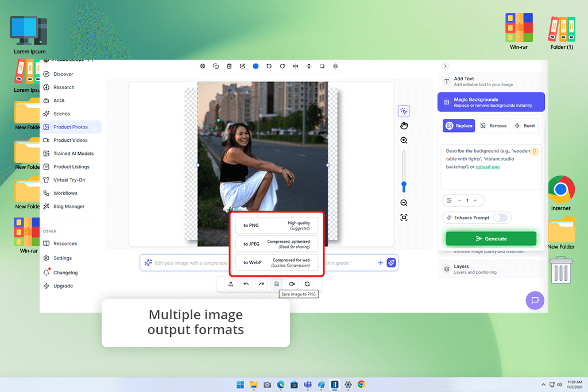This screenshot has height=392, width=588.
Task: Choose the 'to JPEG' export option
Action: coord(277,244)
